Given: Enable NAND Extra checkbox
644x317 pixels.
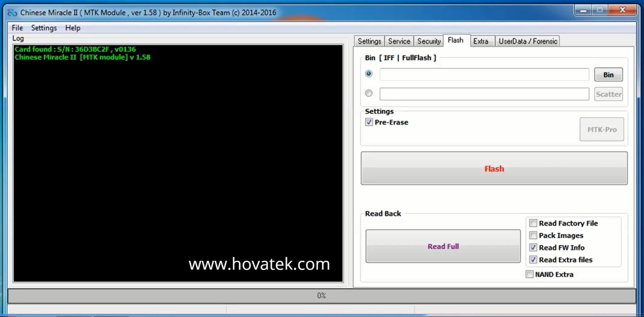Looking at the screenshot, I should coord(529,274).
